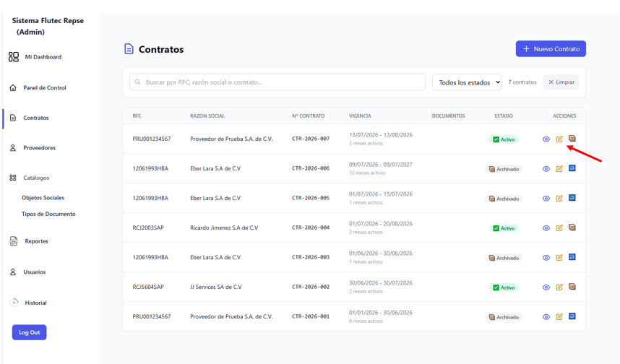This screenshot has height=364, width=620.
Task: View contract CTR-2026-004 with the eye icon
Action: tap(546, 228)
